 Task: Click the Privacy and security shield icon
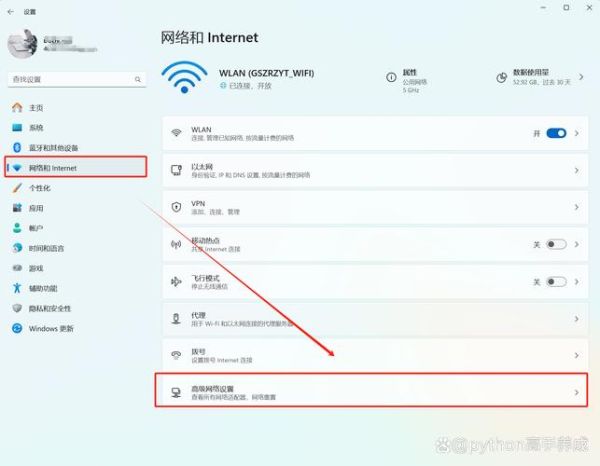(16, 308)
